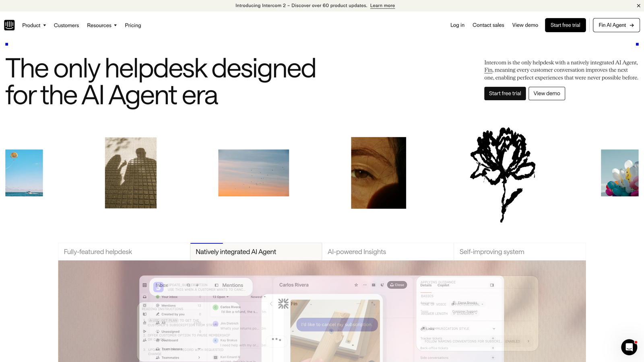Open the Pricing page
The height and width of the screenshot is (362, 644).
tap(133, 25)
